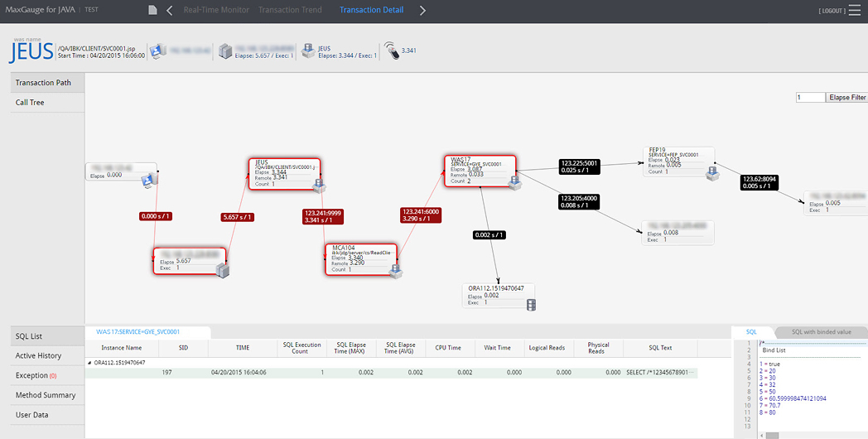Click the server icon on the FEP19 node
Image resolution: width=868 pixels, height=439 pixels.
pos(712,175)
